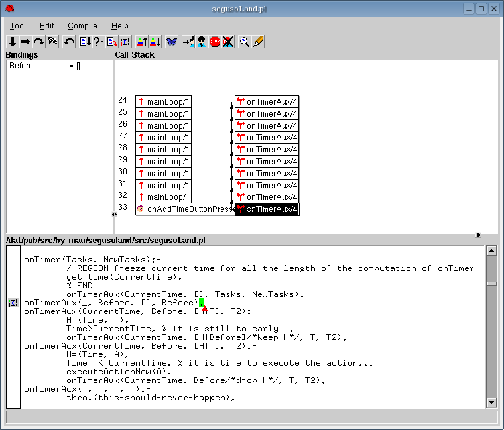Click the question mark query icon
Screen dimensions: 504x430
pyautogui.click(x=99, y=42)
